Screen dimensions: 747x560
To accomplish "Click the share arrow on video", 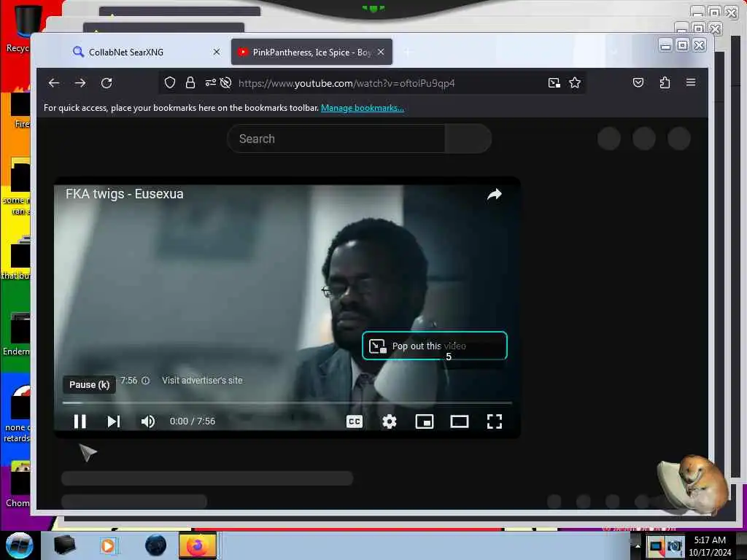I will (495, 194).
